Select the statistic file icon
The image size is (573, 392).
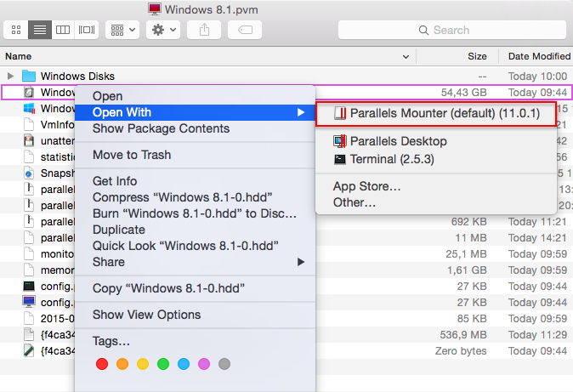[x=29, y=156]
